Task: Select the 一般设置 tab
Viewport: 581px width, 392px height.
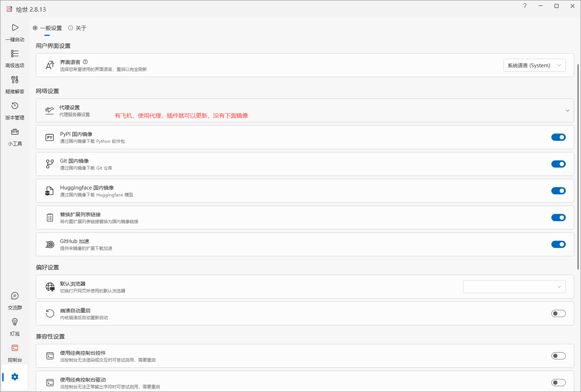Action: (x=47, y=28)
